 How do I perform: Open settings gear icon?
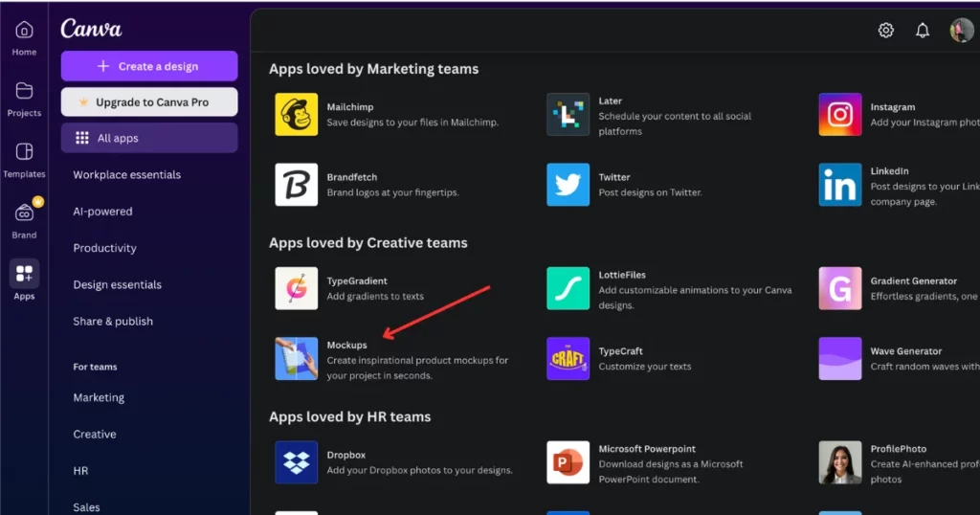[885, 30]
